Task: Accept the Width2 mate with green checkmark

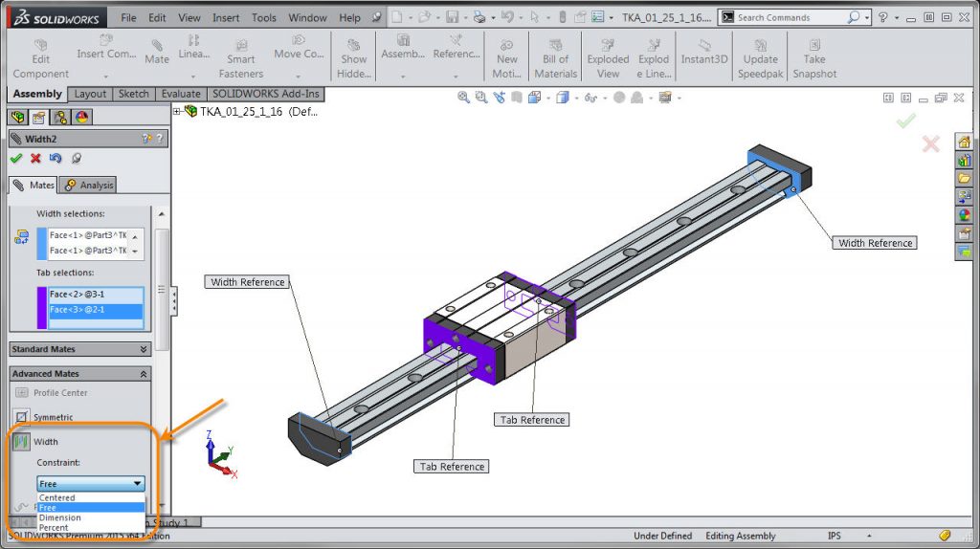Action: pyautogui.click(x=16, y=159)
